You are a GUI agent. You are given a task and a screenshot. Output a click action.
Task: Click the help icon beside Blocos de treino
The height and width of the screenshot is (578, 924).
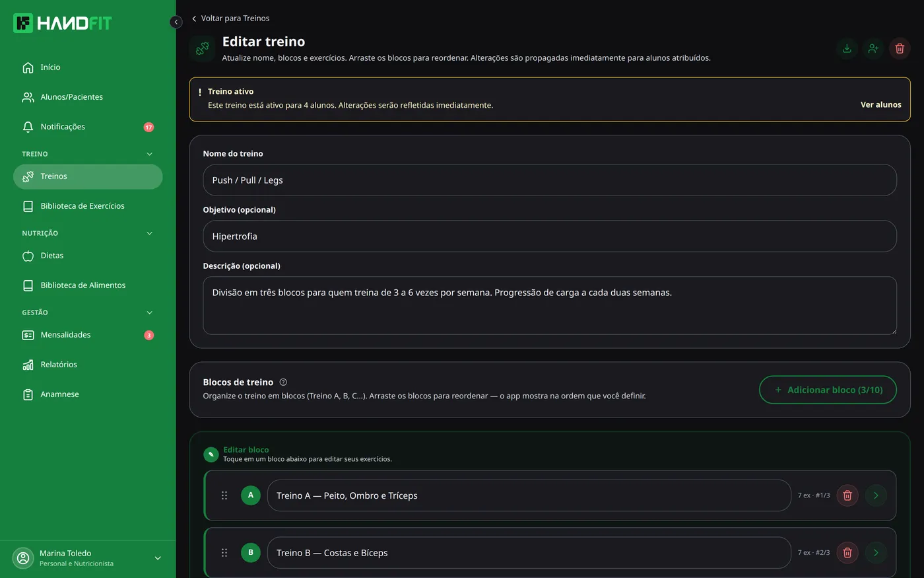(283, 382)
